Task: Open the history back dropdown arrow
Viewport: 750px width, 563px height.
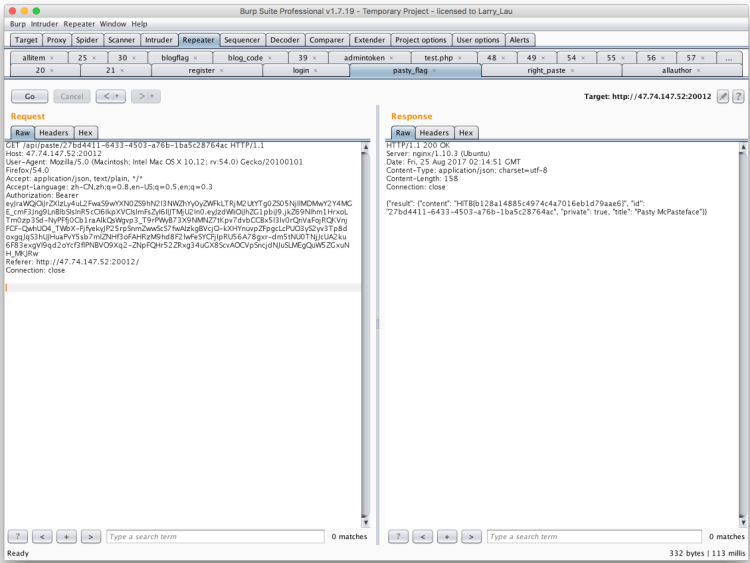Action: 115,96
